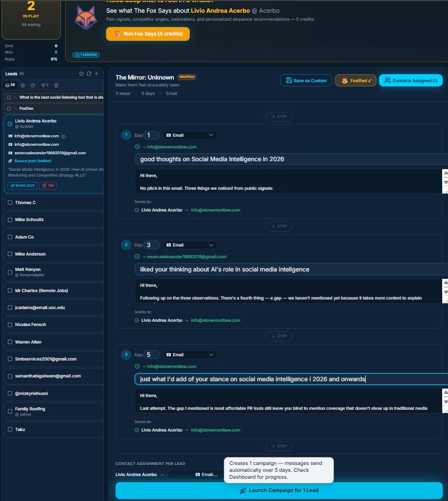Open the Email channel dropdown for step 2
448x501 pixels.
point(190,245)
